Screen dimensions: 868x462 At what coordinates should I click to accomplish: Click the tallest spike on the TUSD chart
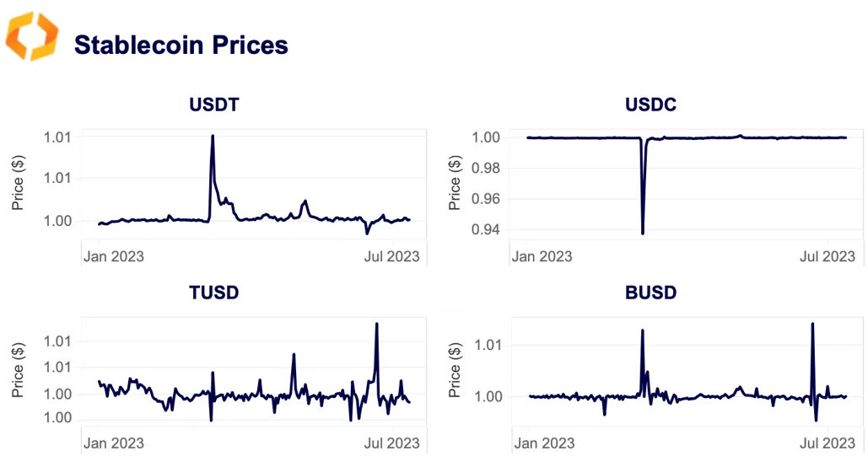pyautogui.click(x=376, y=324)
